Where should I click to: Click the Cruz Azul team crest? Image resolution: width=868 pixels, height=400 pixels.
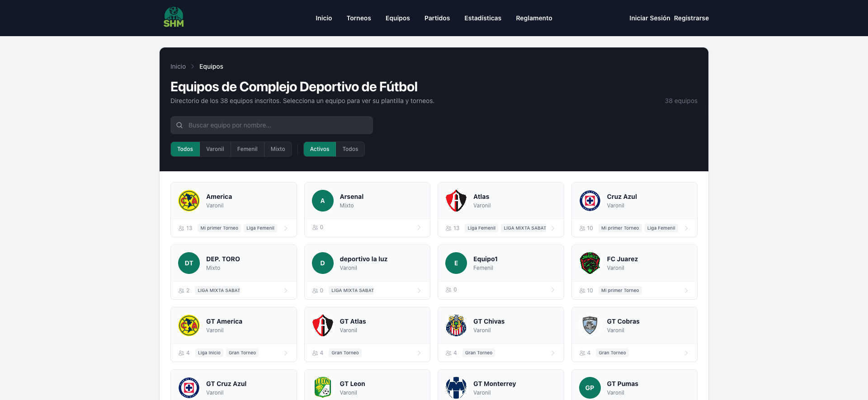click(x=590, y=201)
